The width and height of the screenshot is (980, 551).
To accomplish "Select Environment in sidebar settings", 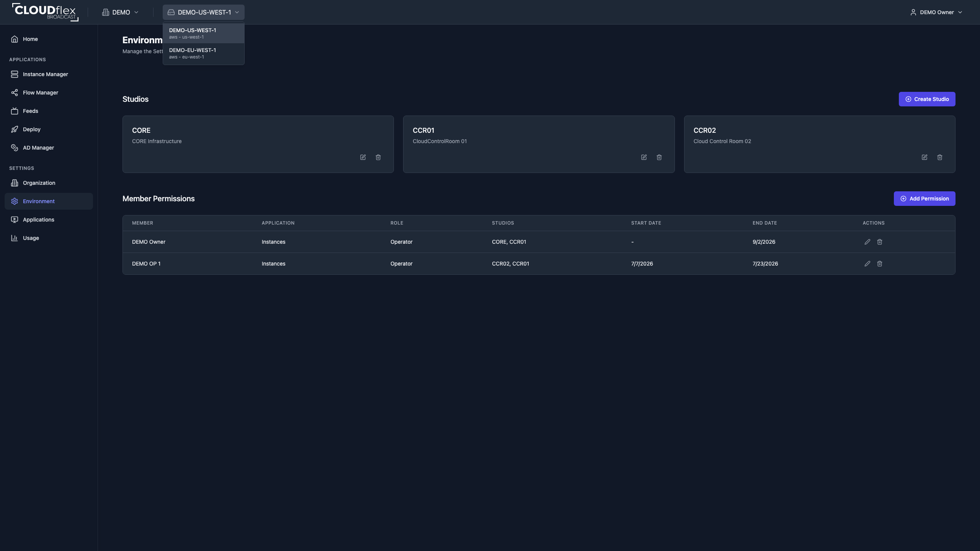I will [x=49, y=201].
